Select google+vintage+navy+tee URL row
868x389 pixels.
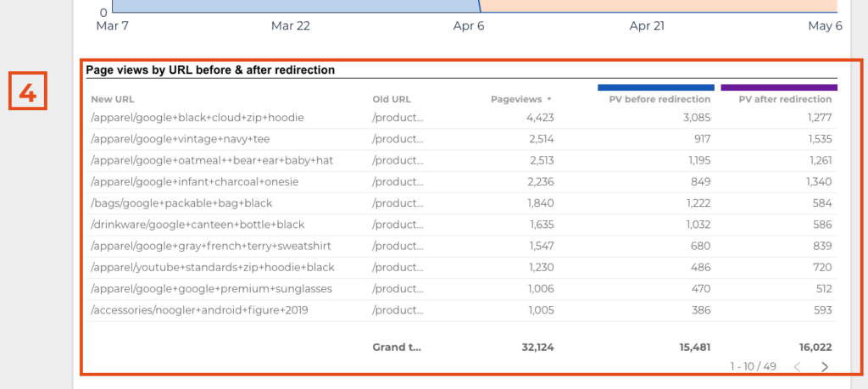point(462,139)
